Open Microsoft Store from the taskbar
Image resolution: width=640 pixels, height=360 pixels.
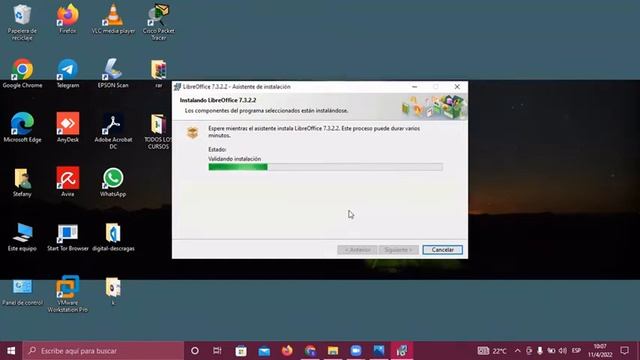tap(241, 351)
